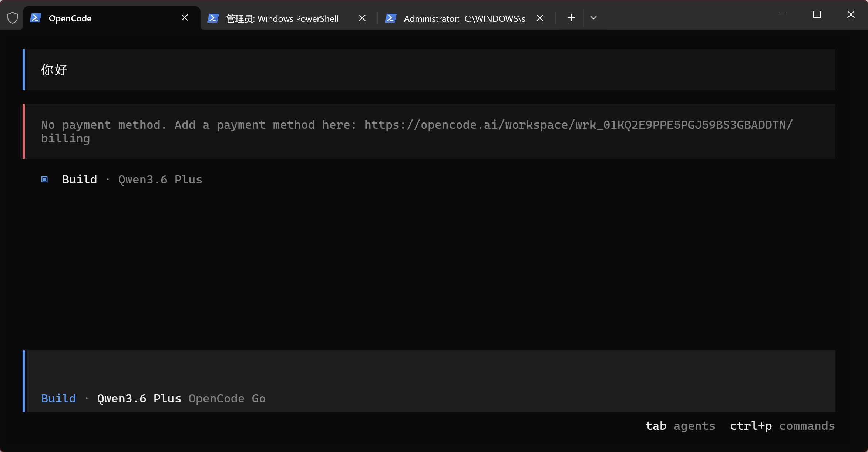Screen dimensions: 868x452
Task: Click the Build label under the error
Action: 80,179
